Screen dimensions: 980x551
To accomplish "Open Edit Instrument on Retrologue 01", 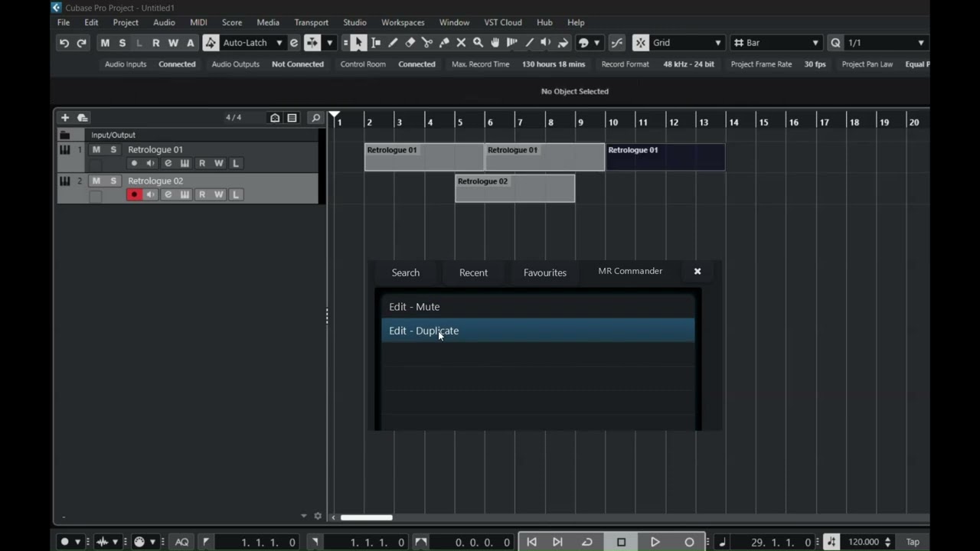I will click(x=185, y=163).
